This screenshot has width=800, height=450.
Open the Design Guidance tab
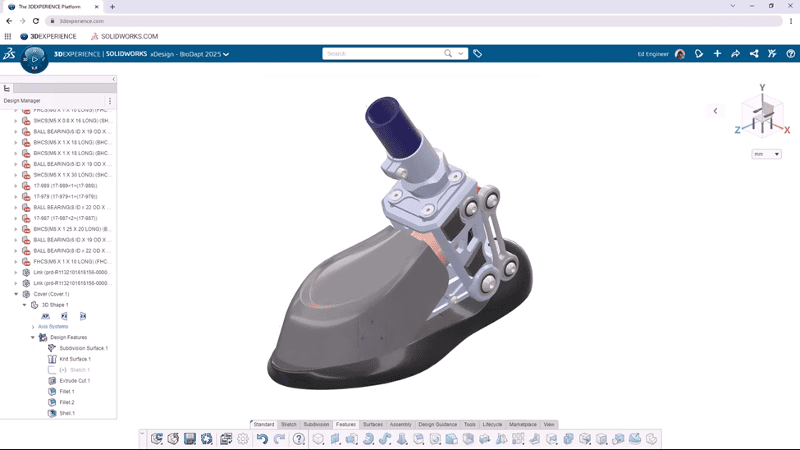coord(438,424)
